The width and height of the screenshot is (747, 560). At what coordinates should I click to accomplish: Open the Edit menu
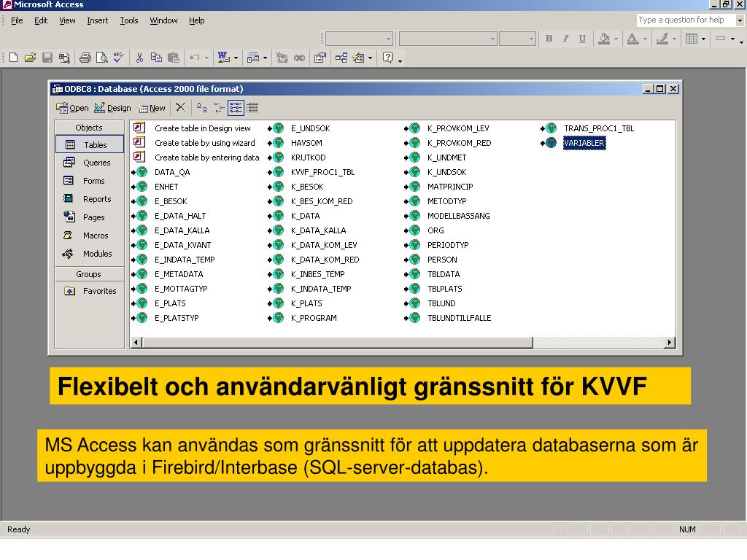41,20
